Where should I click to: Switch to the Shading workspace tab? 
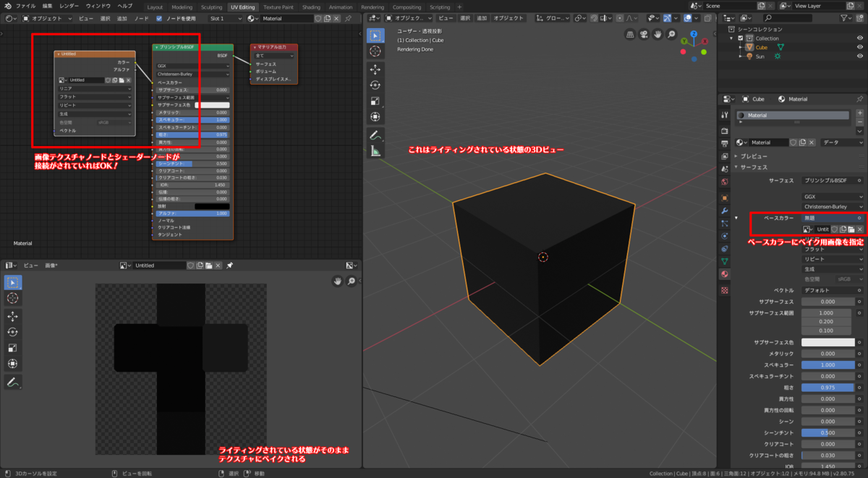(311, 7)
